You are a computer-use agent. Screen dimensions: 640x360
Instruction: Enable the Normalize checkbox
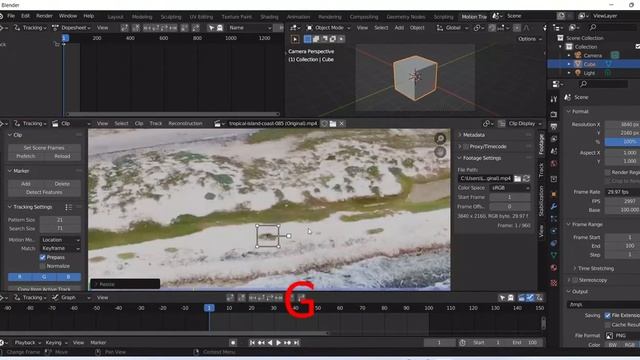pos(42,266)
